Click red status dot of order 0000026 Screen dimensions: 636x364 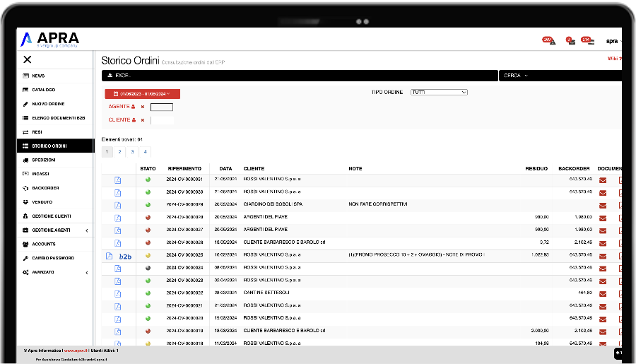(148, 242)
